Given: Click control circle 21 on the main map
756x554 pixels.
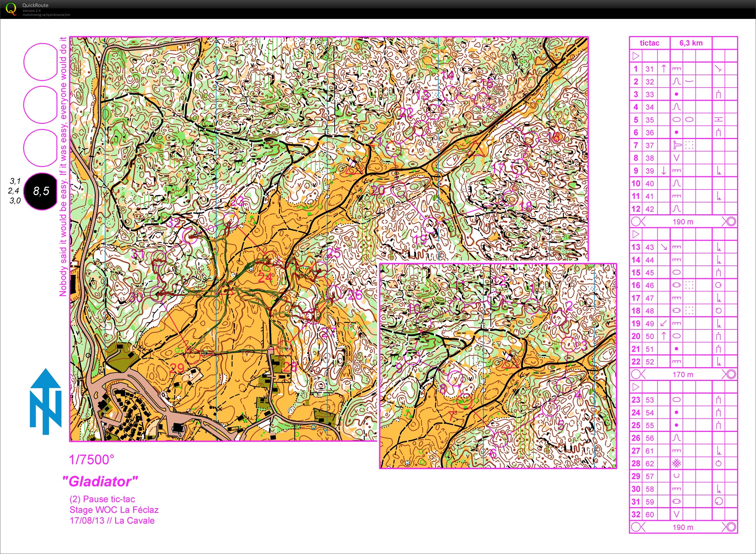Looking at the screenshot, I should point(393,149).
